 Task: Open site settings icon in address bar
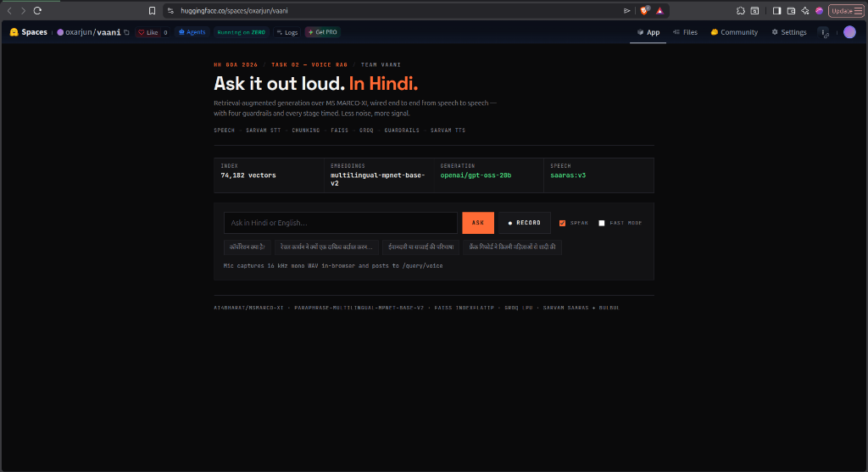170,10
